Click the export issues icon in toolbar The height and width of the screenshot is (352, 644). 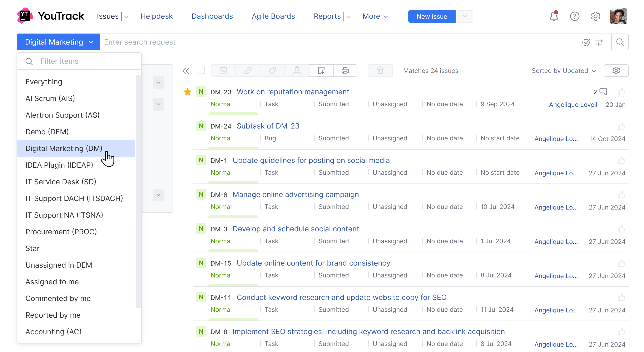point(321,71)
